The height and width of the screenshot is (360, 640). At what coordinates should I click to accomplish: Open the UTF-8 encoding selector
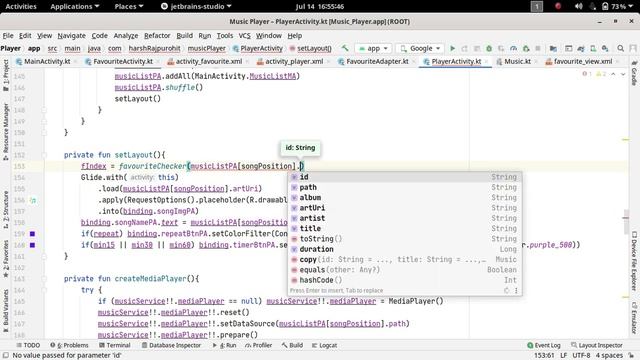point(581,356)
